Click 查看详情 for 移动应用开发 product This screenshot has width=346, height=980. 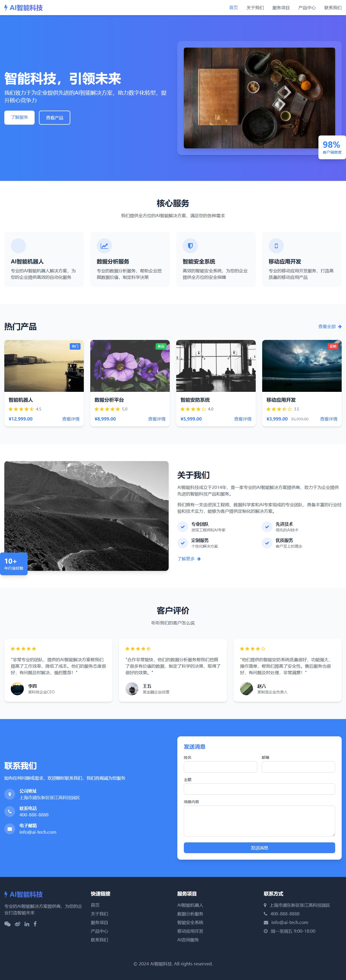(x=328, y=419)
